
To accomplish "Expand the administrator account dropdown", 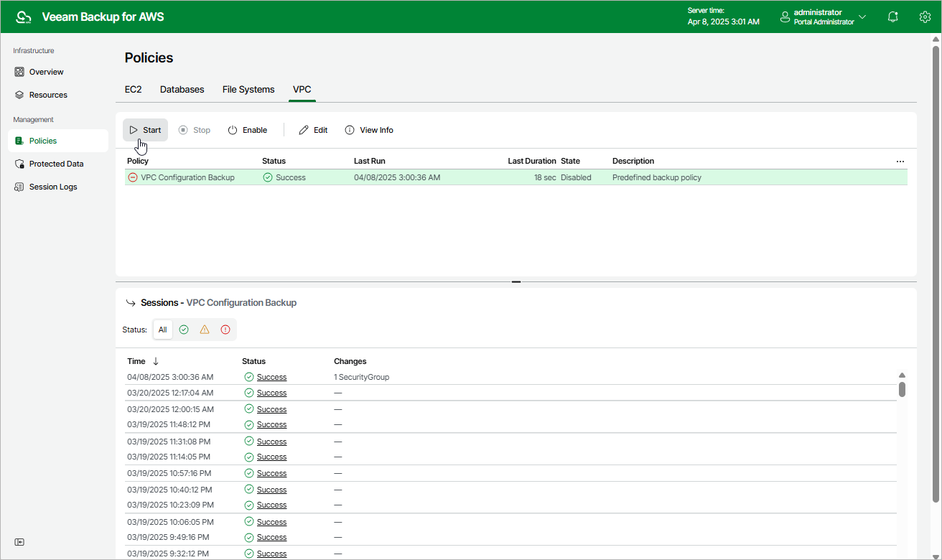I will [x=862, y=17].
